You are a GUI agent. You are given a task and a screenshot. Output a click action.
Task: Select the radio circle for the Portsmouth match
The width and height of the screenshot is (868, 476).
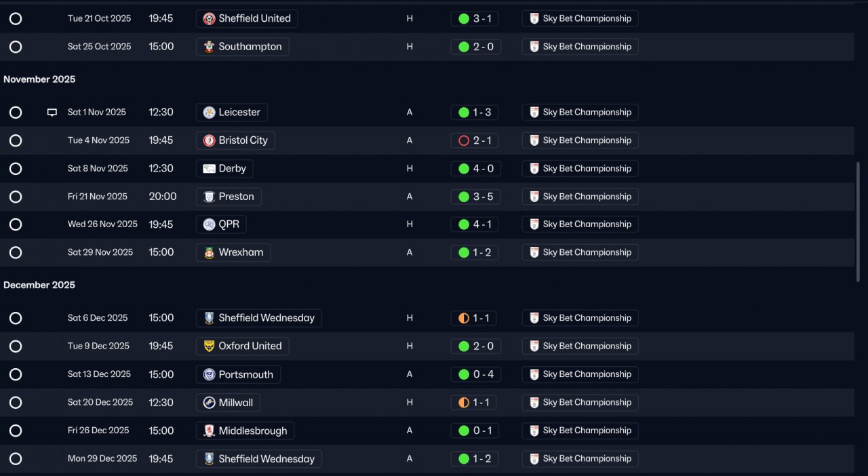click(x=16, y=374)
